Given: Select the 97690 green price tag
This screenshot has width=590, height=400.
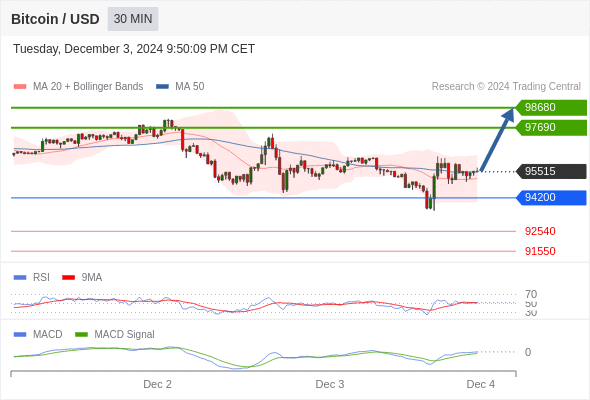Looking at the screenshot, I should click(551, 127).
